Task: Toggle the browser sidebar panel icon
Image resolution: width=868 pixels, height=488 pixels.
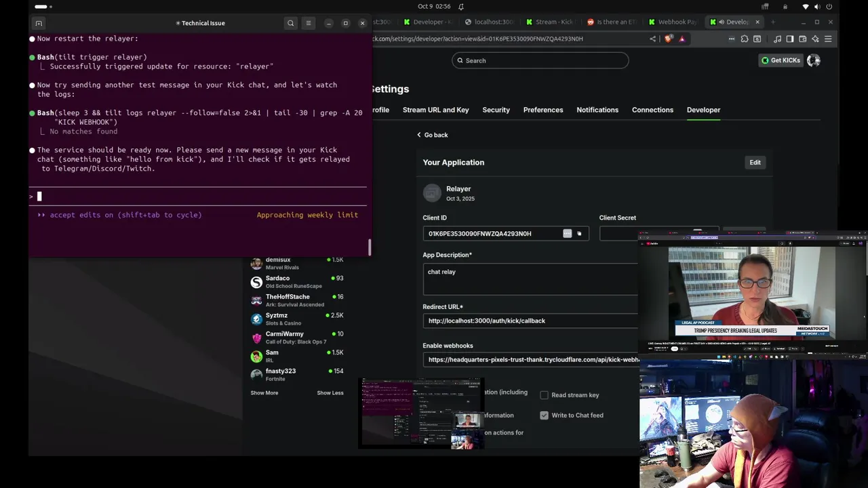Action: coord(790,39)
